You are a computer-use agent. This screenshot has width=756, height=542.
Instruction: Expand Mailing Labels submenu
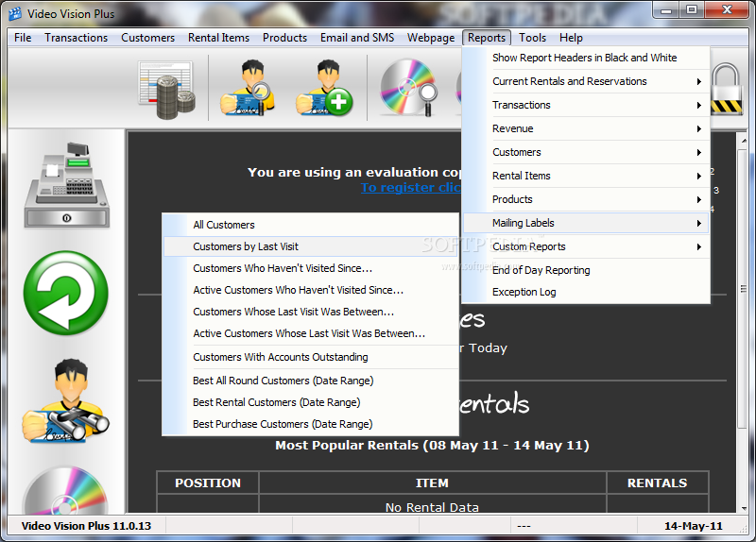586,223
